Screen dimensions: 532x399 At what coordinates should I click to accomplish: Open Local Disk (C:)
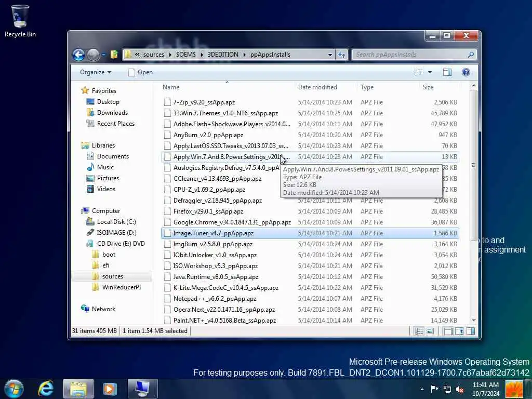116,221
